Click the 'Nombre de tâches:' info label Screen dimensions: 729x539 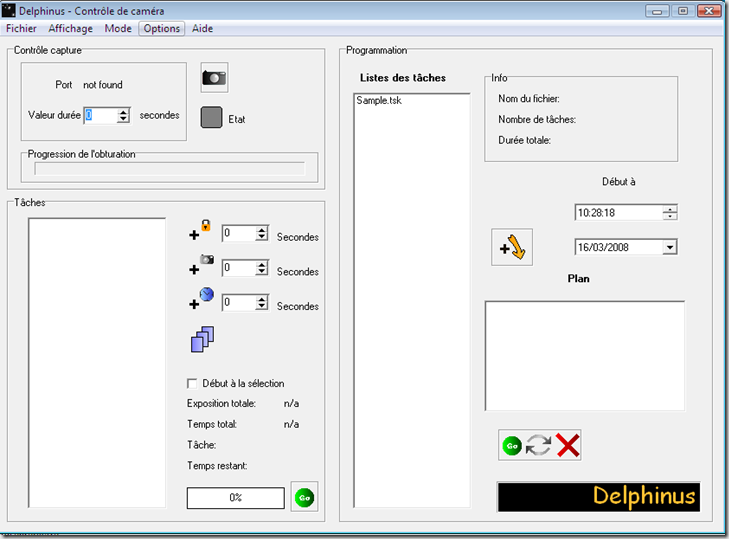tap(537, 120)
